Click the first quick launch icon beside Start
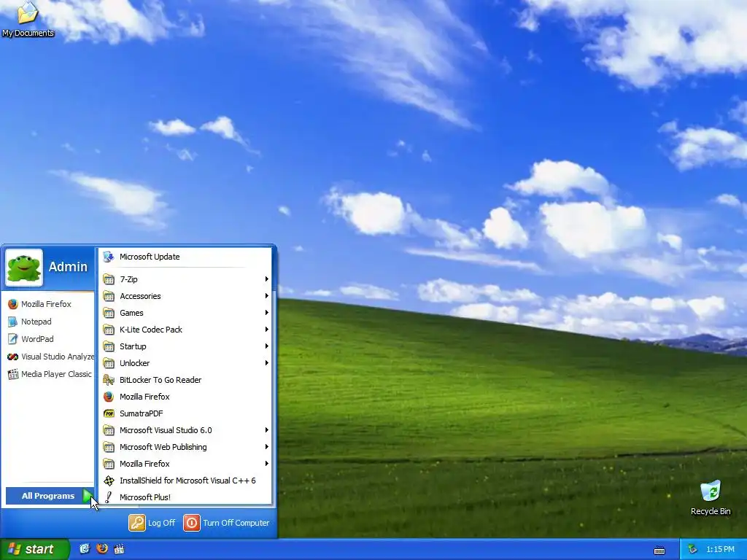The image size is (747, 560). click(85, 549)
